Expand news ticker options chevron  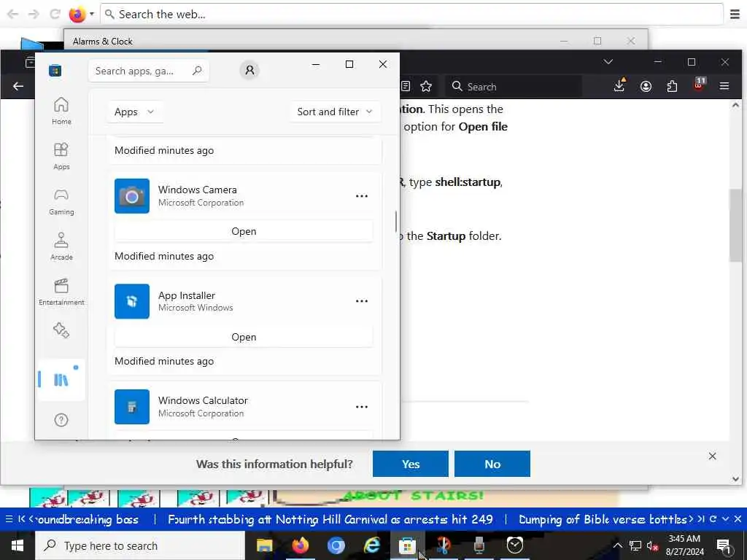click(726, 519)
